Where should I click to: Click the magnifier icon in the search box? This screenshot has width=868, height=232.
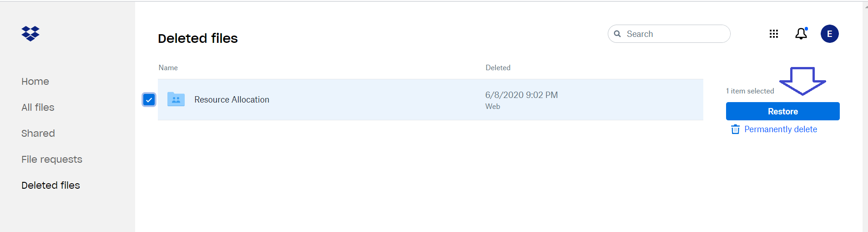pos(617,34)
